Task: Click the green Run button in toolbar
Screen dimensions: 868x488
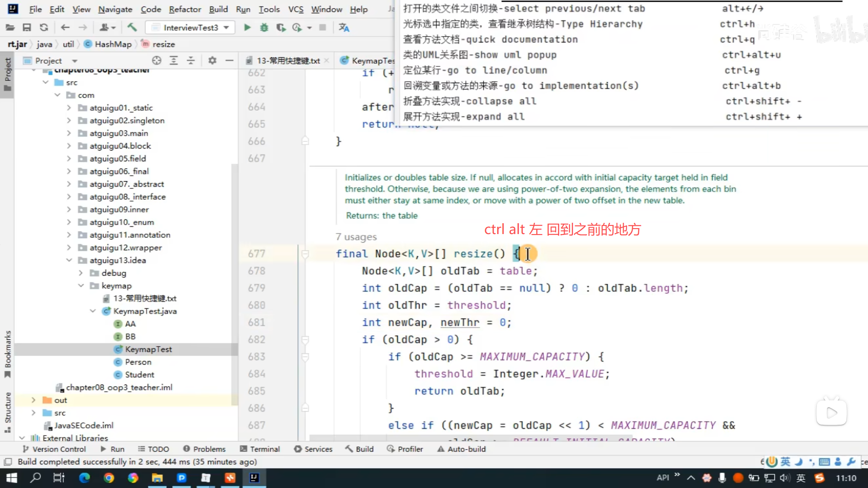Action: [x=247, y=28]
